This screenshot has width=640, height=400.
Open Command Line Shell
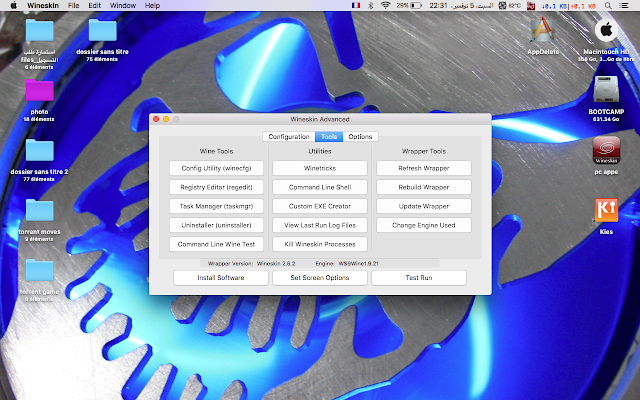point(320,187)
